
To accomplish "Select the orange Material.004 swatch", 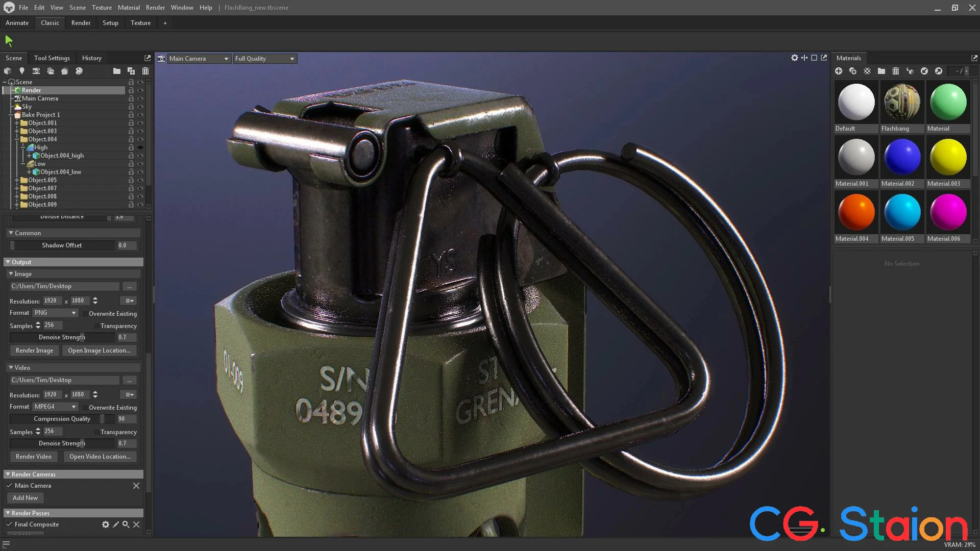I will click(x=856, y=212).
